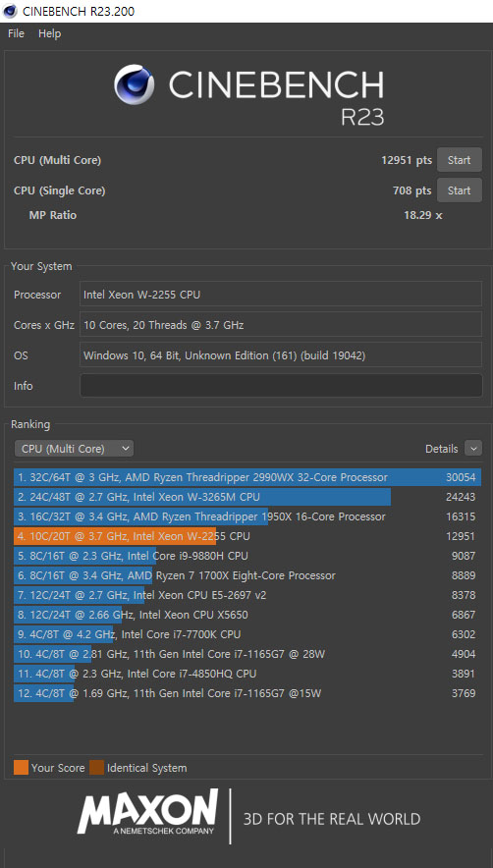This screenshot has width=493, height=868.
Task: Select the Core i7-4850HQ ranking row
Action: [247, 674]
